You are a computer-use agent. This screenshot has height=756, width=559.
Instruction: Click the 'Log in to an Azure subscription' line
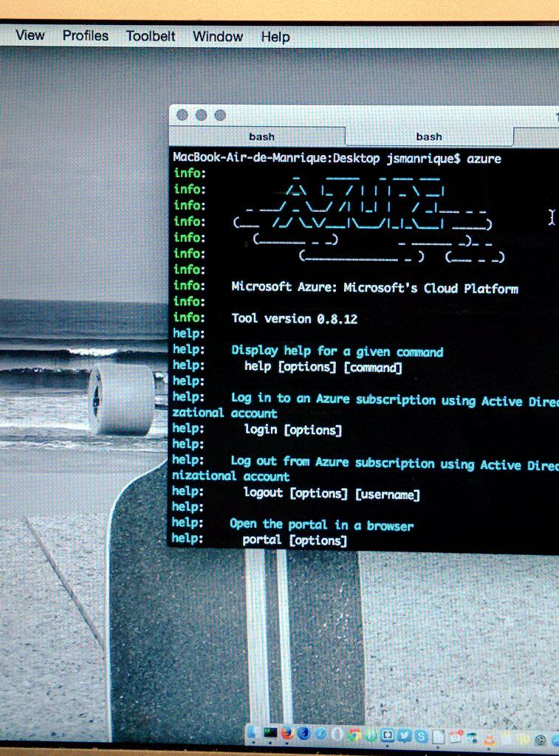tap(394, 399)
